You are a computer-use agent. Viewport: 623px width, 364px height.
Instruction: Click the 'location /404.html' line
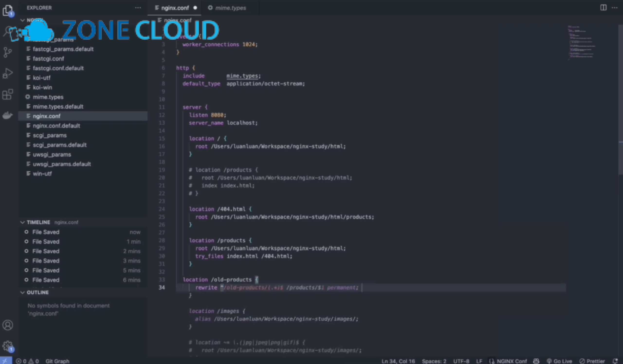pyautogui.click(x=220, y=209)
